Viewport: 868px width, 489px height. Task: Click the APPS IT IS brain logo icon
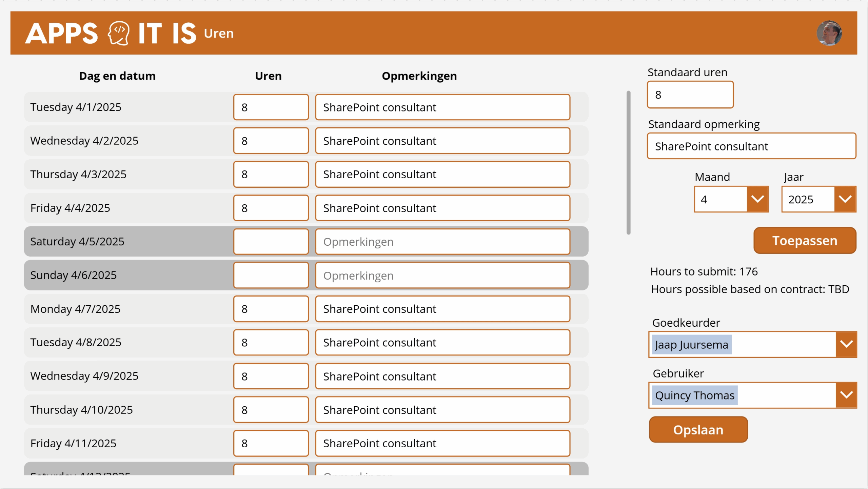pyautogui.click(x=118, y=33)
